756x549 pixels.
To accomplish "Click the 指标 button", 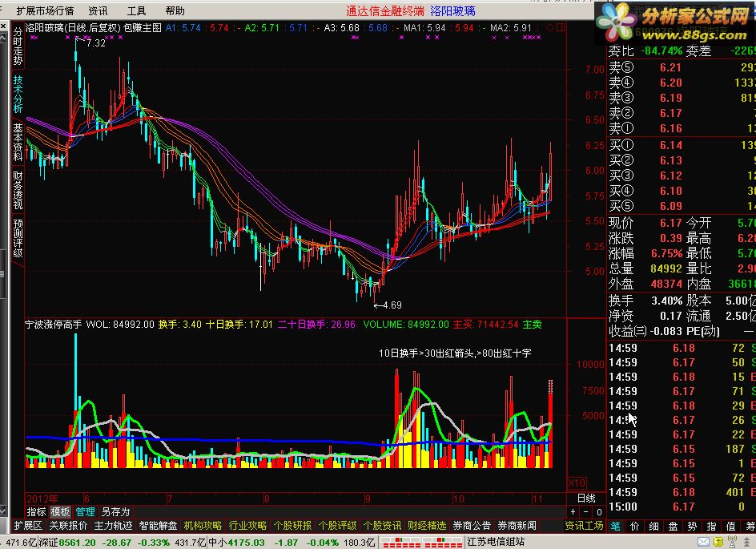I will click(37, 512).
